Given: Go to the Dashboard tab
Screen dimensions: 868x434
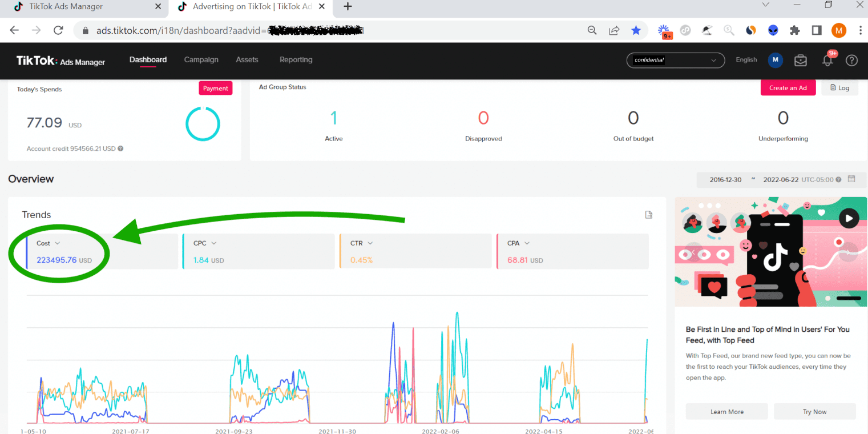Looking at the screenshot, I should point(148,59).
